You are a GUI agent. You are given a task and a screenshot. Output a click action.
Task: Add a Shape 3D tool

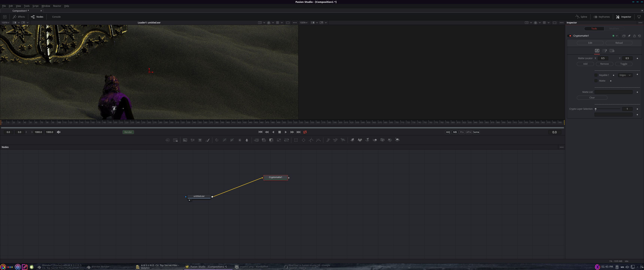pos(360,140)
